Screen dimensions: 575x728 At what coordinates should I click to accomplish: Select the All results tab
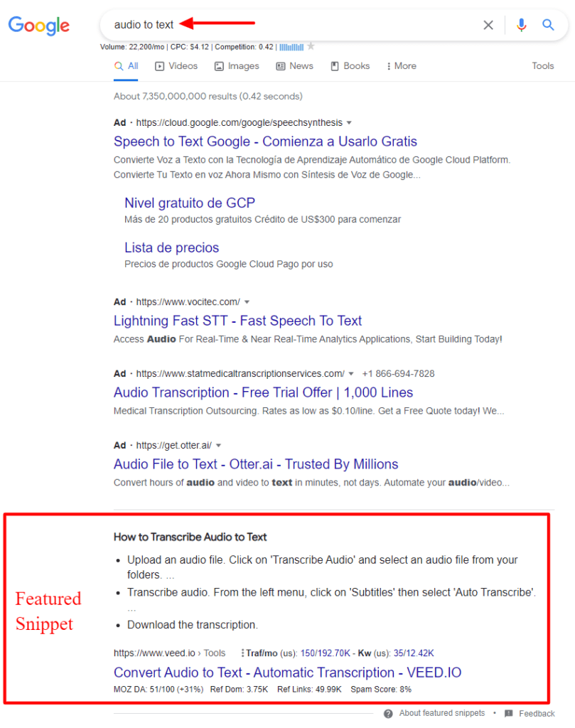coord(127,66)
